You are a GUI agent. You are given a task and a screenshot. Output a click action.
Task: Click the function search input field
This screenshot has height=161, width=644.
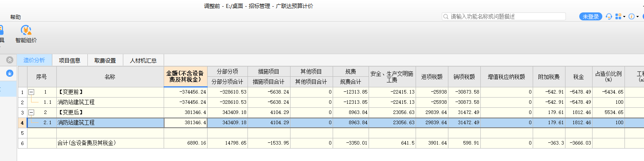(503, 16)
